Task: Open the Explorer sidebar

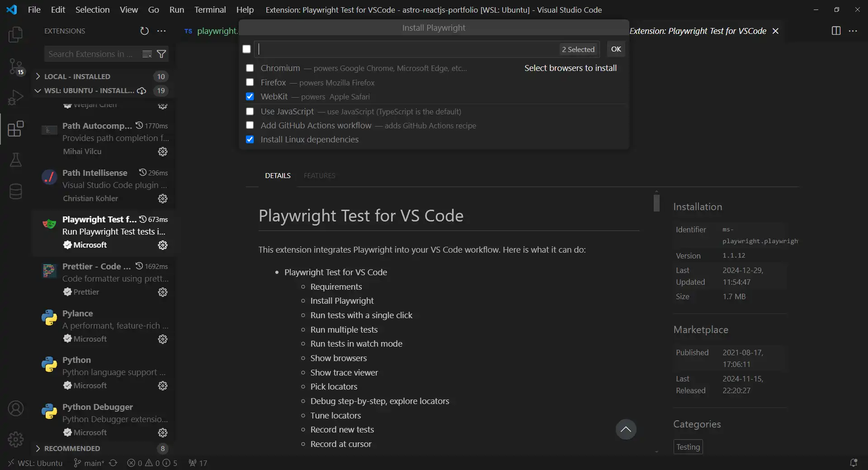Action: [x=16, y=35]
